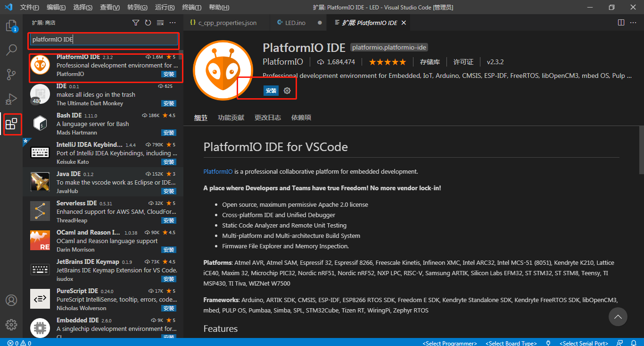Install the Bash IDE extension
Image resolution: width=644 pixels, height=346 pixels.
(169, 133)
